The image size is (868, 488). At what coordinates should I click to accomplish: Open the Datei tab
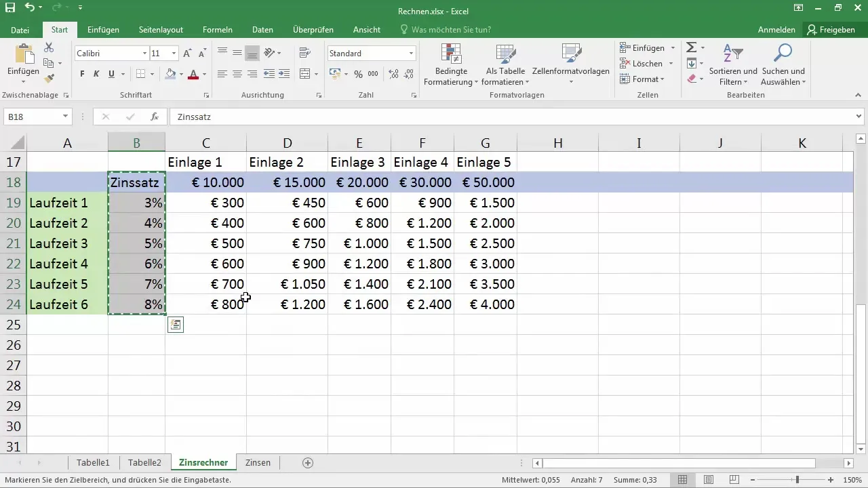coord(20,30)
